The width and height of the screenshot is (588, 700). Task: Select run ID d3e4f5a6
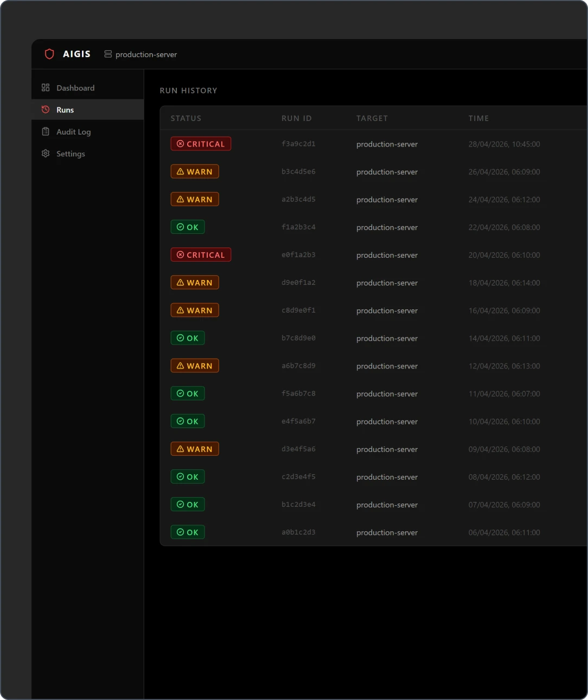coord(298,449)
